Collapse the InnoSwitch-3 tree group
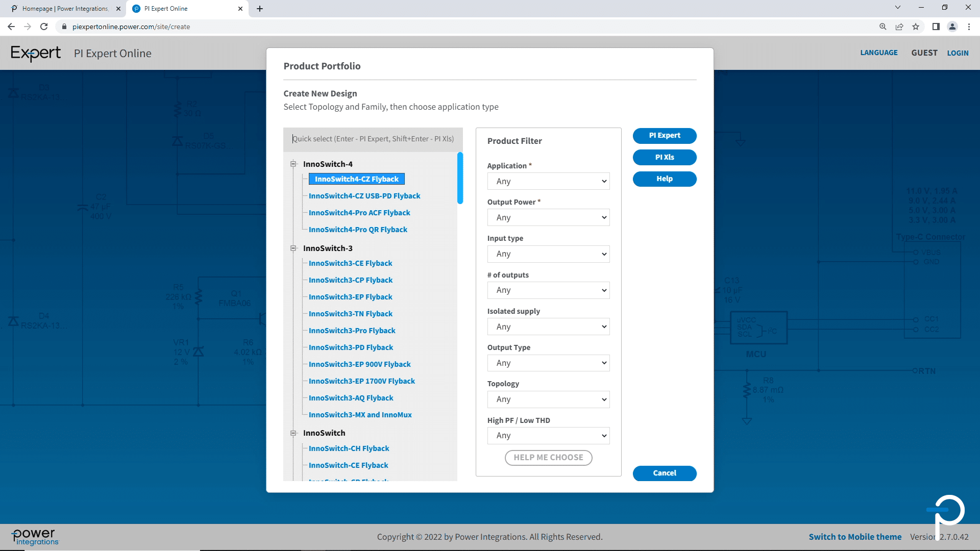The width and height of the screenshot is (980, 551). pos(293,248)
